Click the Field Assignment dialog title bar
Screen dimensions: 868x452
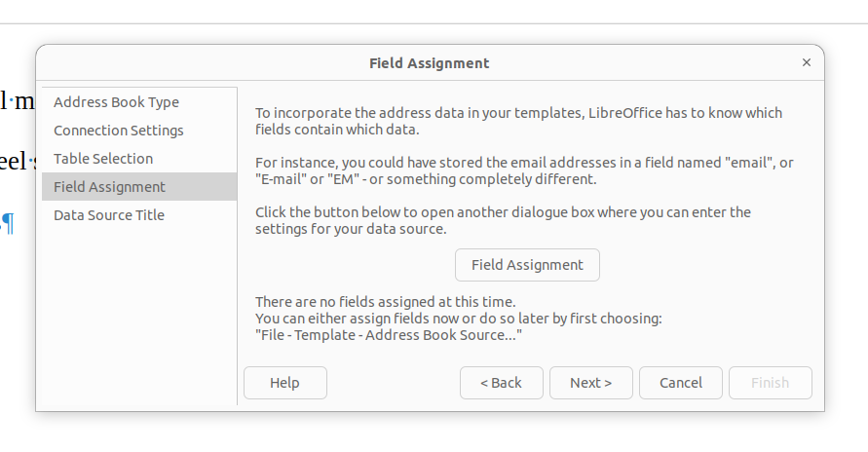[429, 63]
